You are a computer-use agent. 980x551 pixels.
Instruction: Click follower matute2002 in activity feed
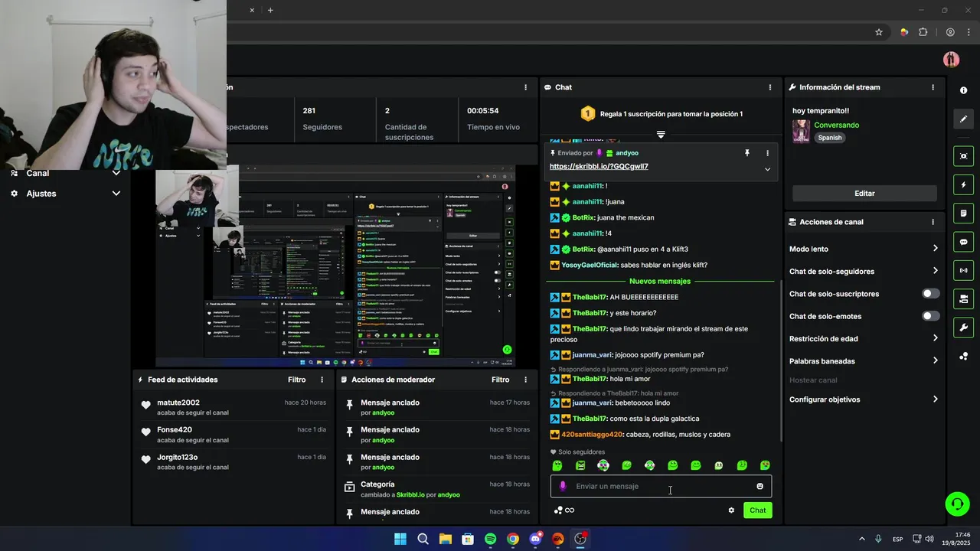click(178, 403)
